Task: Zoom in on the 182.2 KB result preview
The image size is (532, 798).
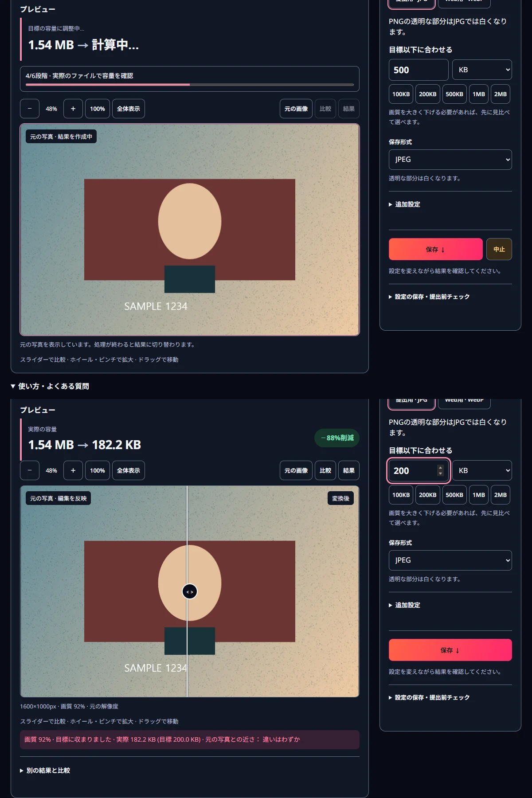Action: pos(73,470)
